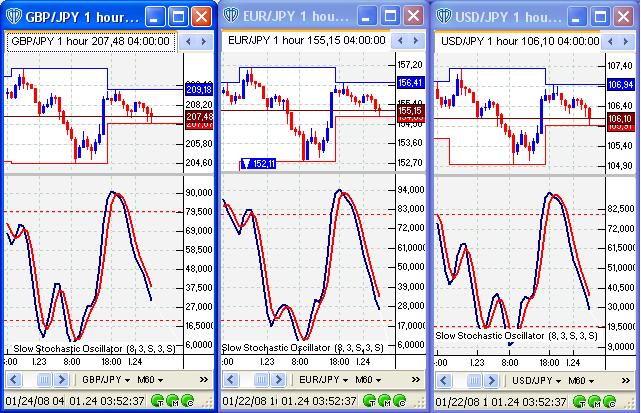Expand toolbar overflow chevron in USD/JPY window
641x413 pixels.
pyautogui.click(x=626, y=381)
